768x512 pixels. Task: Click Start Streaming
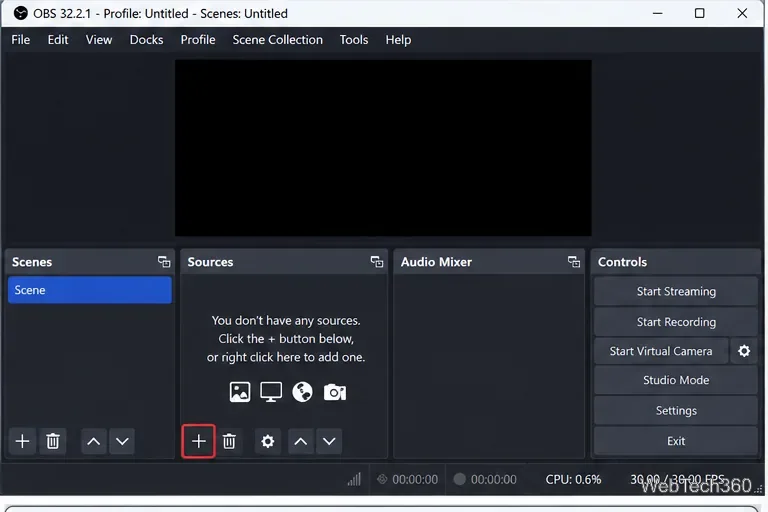point(676,292)
